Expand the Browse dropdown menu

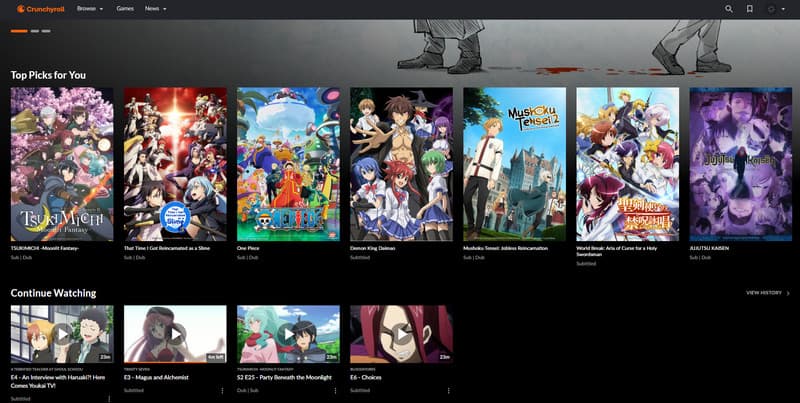coord(90,9)
